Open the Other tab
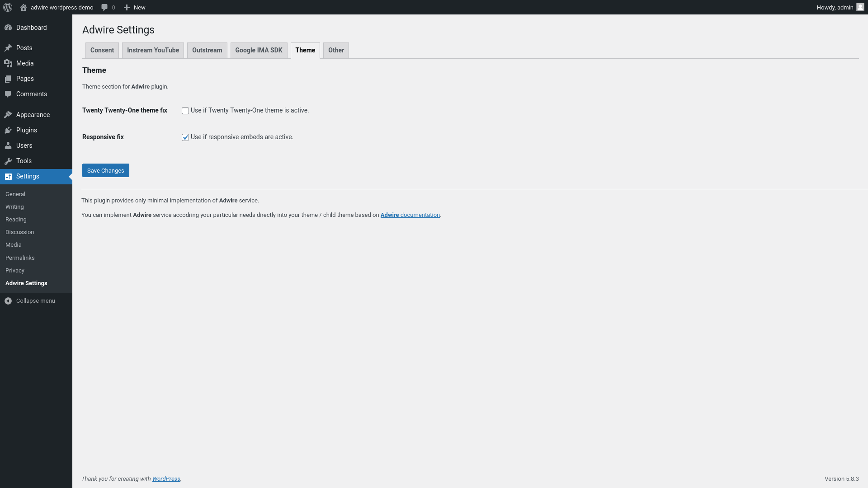 pyautogui.click(x=336, y=50)
